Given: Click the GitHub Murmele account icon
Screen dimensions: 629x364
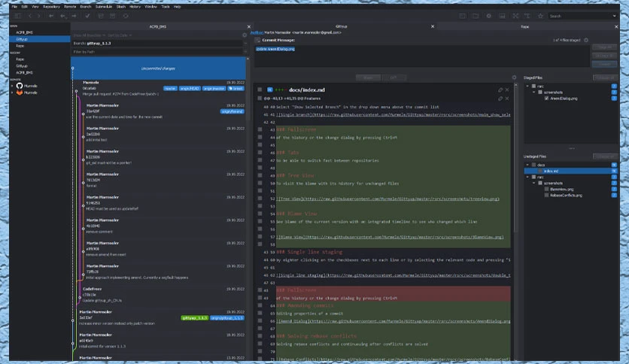Looking at the screenshot, I should point(20,86).
